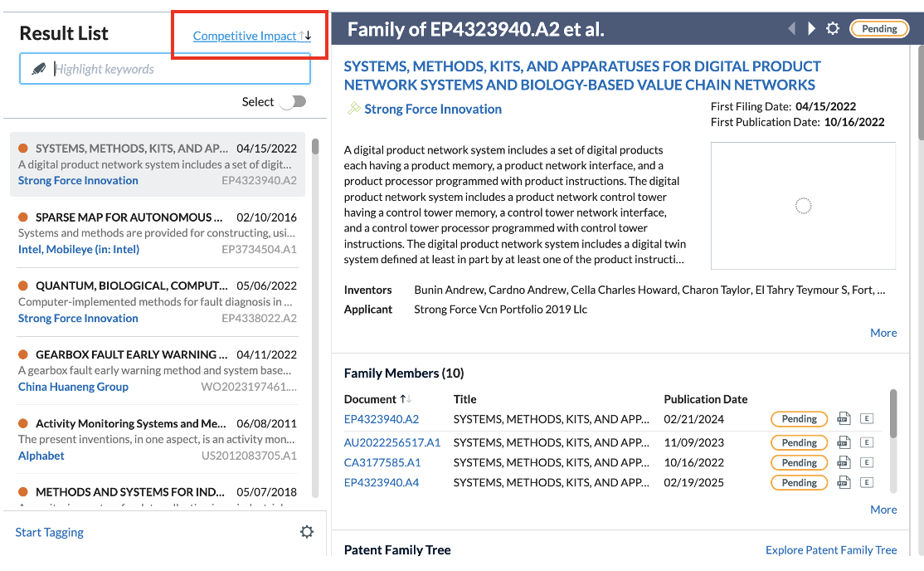The height and width of the screenshot is (571, 924).
Task: Open Explore Patent Family Tree link
Action: coord(831,549)
